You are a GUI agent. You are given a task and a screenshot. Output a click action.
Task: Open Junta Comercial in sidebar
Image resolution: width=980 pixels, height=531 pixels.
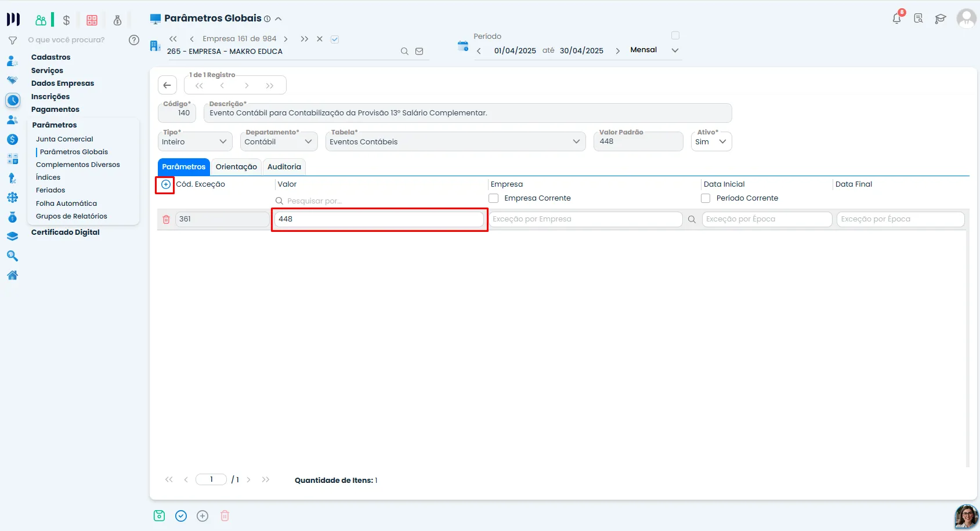[64, 139]
